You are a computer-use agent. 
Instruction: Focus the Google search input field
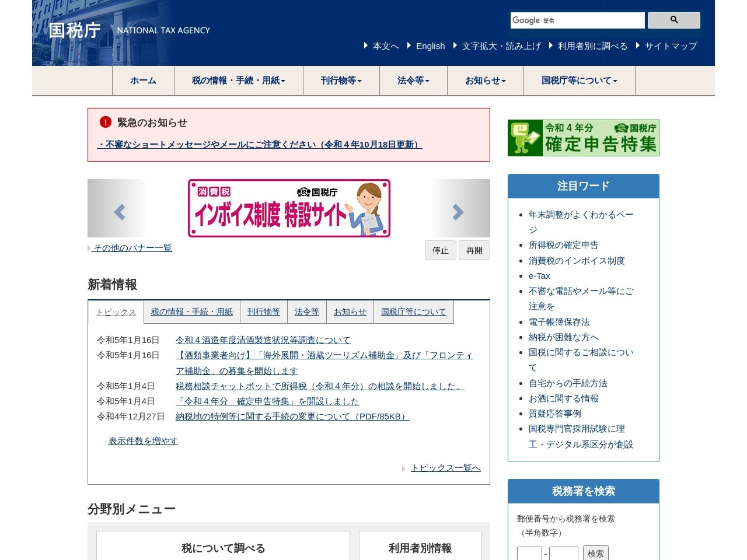coord(578,20)
